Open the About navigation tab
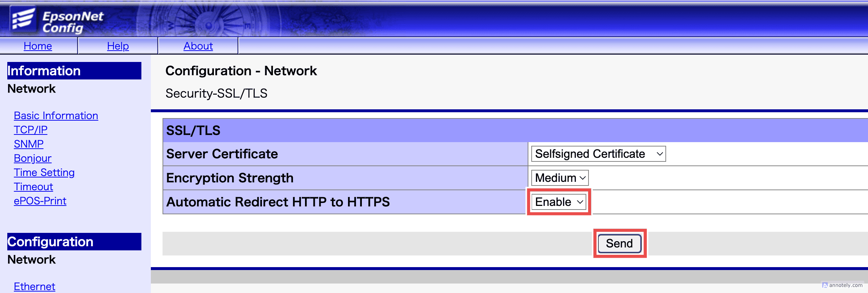868x293 pixels. (x=198, y=46)
